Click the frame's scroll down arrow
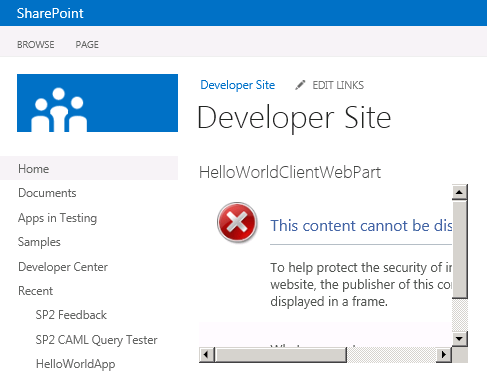 tap(460, 339)
